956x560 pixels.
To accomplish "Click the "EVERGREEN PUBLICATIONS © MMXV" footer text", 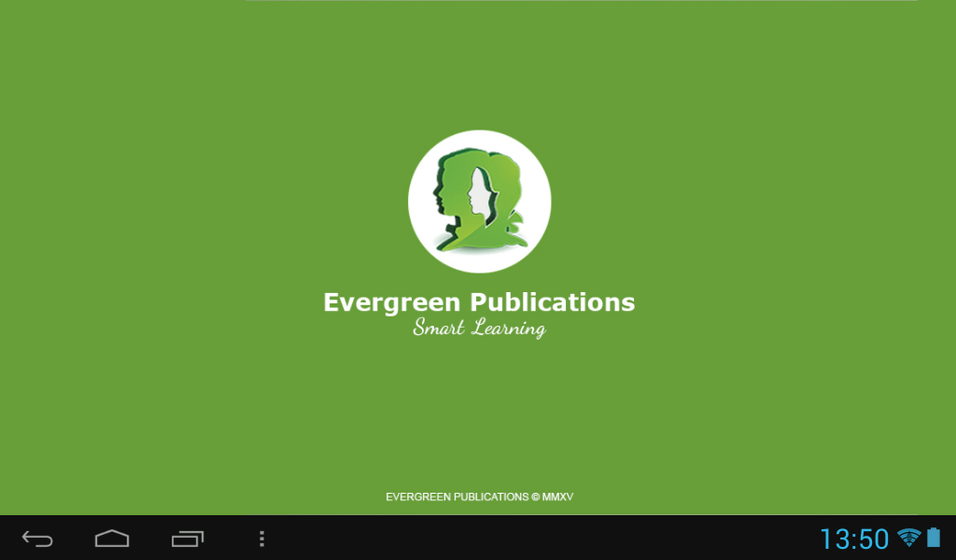I will tap(479, 497).
